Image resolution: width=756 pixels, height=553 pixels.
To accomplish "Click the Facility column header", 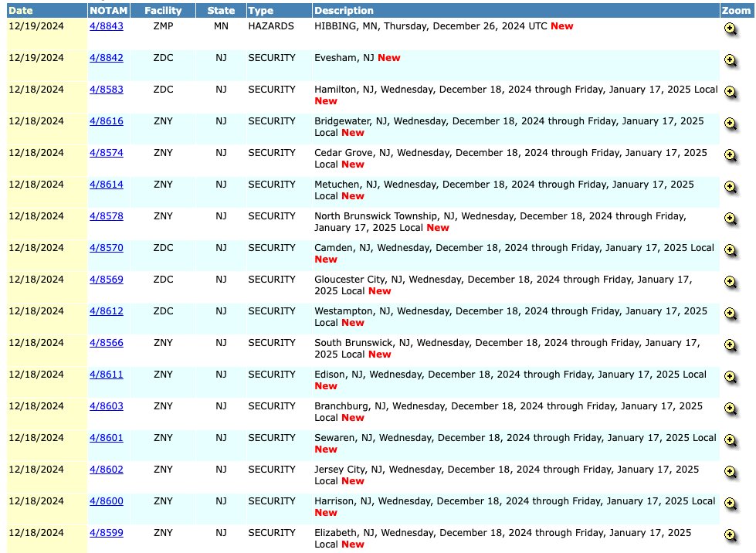I will click(163, 11).
